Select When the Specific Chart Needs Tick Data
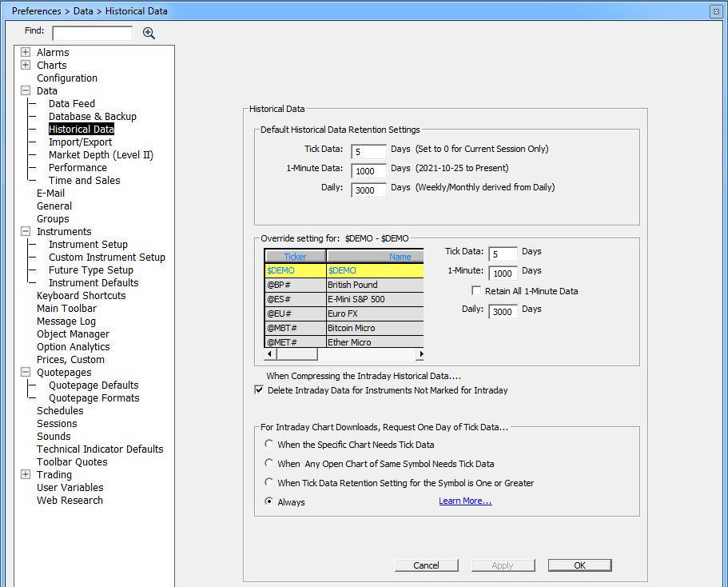The image size is (728, 587). tap(269, 445)
